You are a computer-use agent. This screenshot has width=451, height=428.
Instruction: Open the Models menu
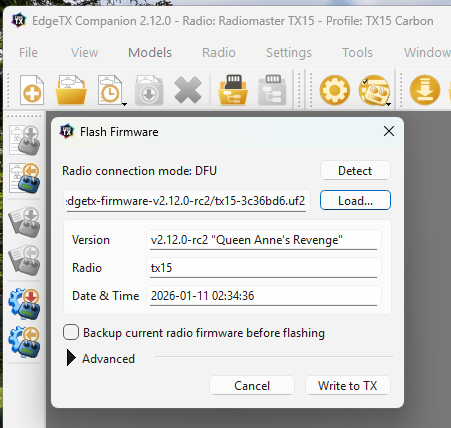pyautogui.click(x=150, y=53)
